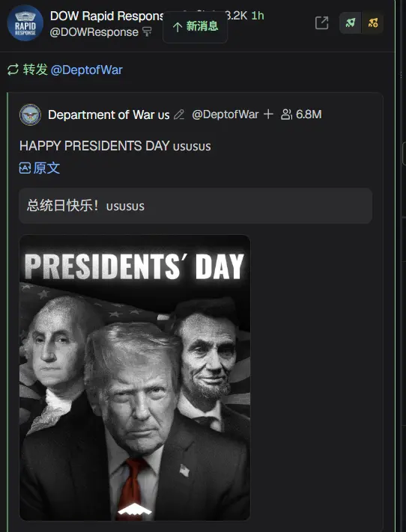
Task: Click the Department of War display name
Action: tap(109, 114)
